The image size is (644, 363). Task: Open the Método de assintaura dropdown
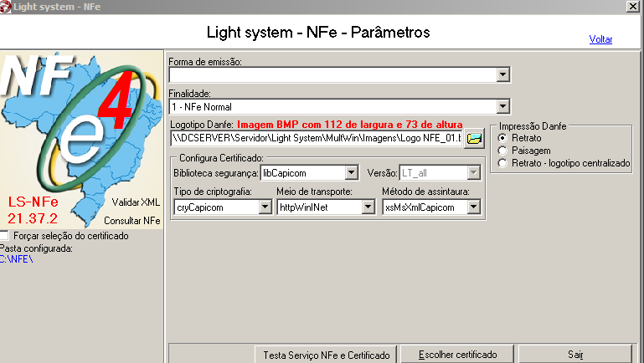(x=473, y=207)
